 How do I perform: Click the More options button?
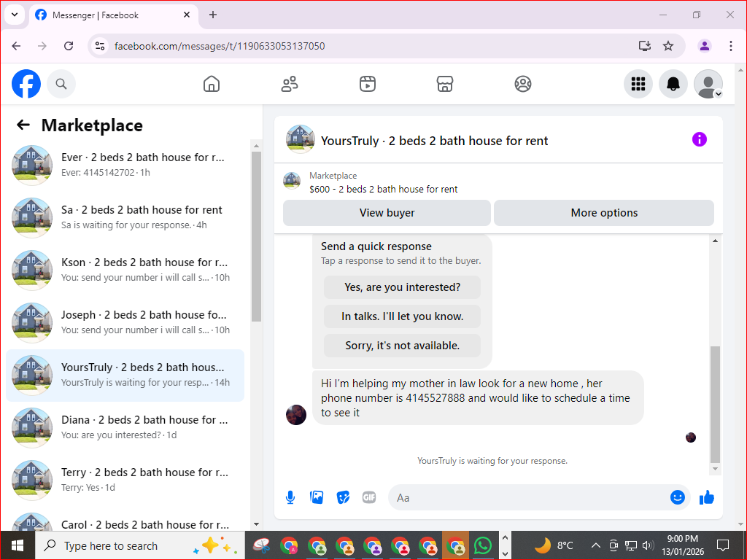point(604,213)
